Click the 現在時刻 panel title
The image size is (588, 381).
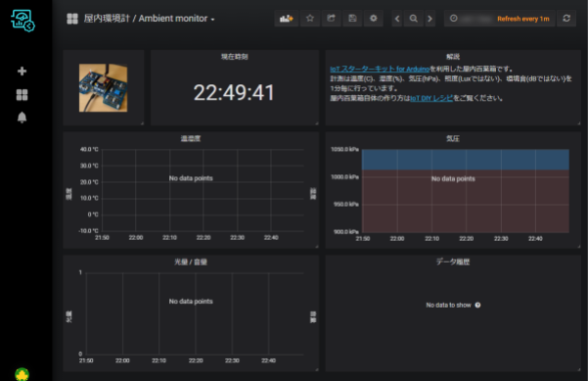(235, 57)
